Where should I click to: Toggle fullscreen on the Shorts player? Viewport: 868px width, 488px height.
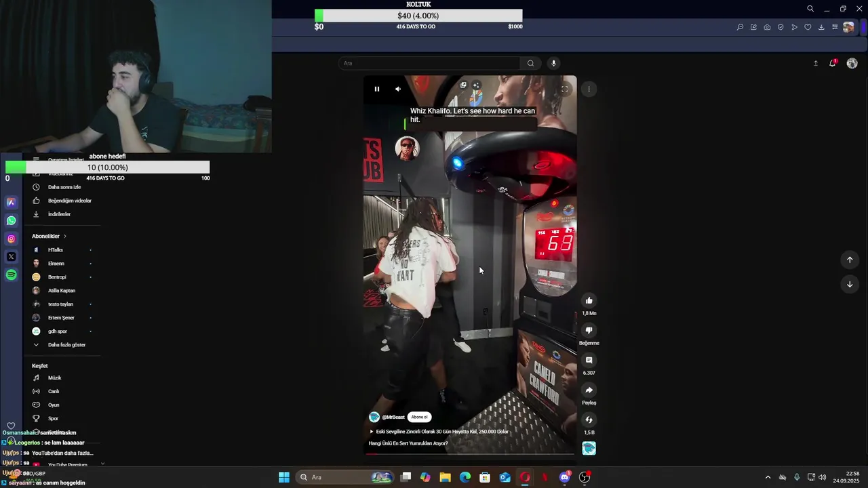[564, 89]
